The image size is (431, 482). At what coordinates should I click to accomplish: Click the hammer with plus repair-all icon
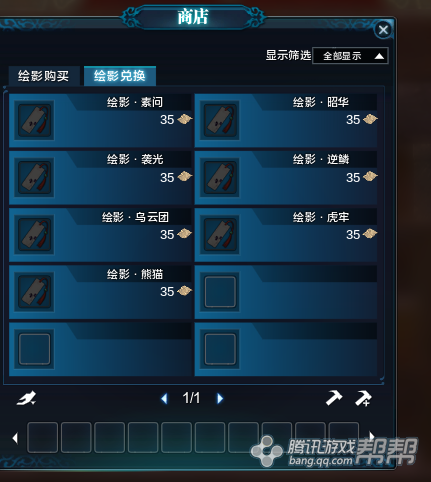tap(363, 398)
